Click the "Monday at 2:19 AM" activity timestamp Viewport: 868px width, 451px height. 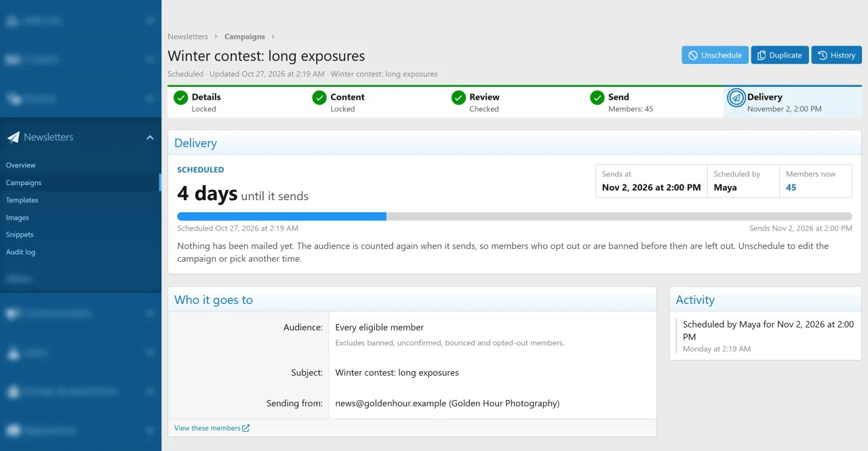tap(717, 349)
